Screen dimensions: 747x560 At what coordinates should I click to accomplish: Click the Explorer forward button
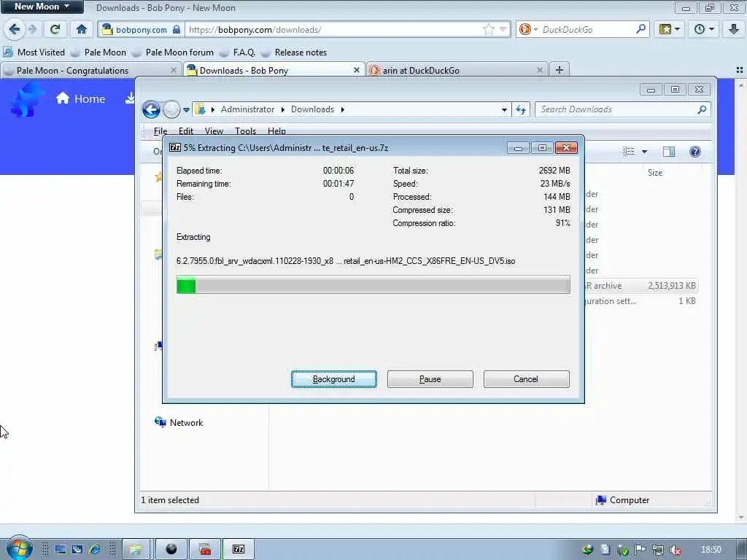[171, 109]
